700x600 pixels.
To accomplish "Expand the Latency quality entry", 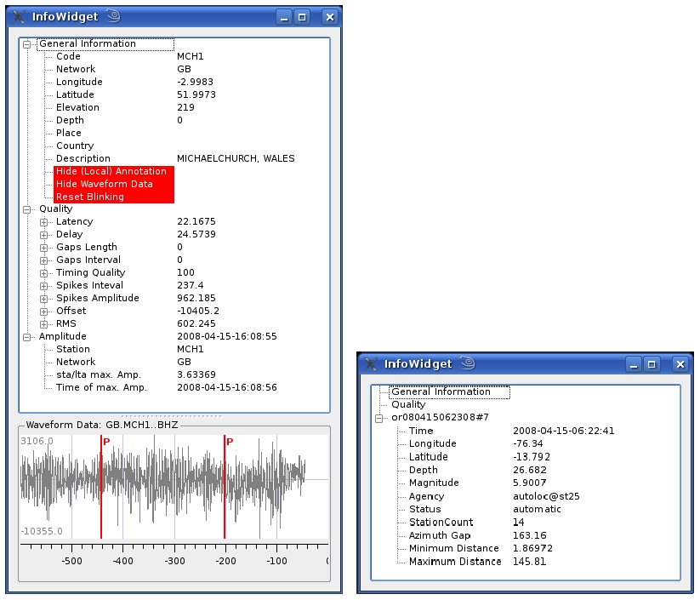I will click(x=44, y=221).
